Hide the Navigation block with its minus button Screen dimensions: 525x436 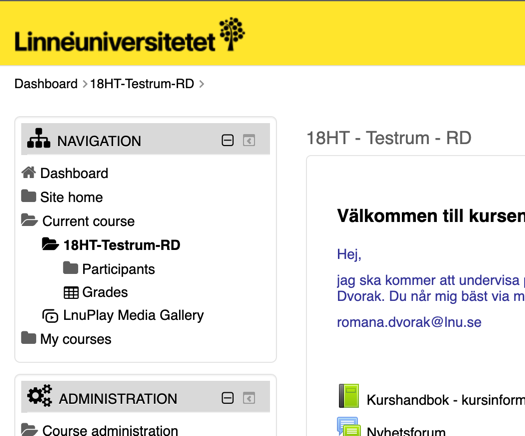coord(228,140)
